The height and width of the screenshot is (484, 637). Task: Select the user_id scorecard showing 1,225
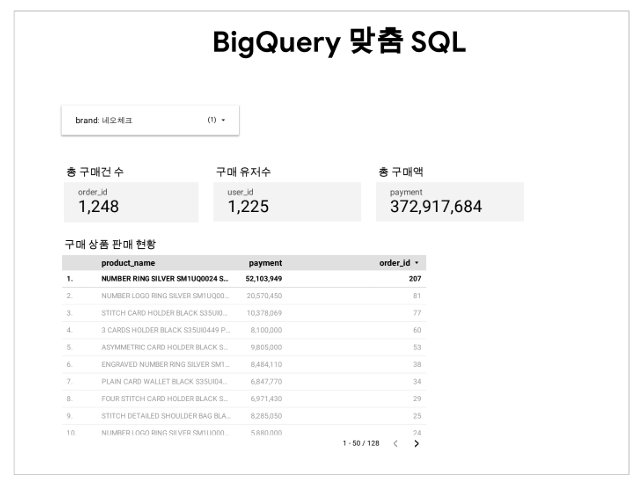[x=287, y=202]
